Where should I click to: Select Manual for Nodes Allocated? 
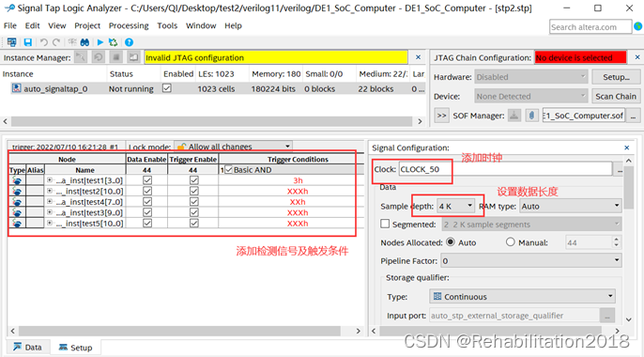tap(510, 242)
